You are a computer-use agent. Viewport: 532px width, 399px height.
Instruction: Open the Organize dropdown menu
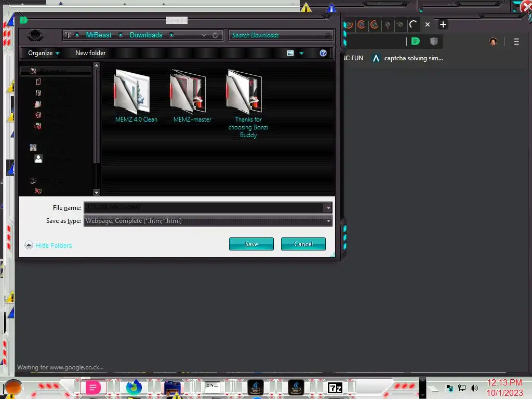[44, 53]
